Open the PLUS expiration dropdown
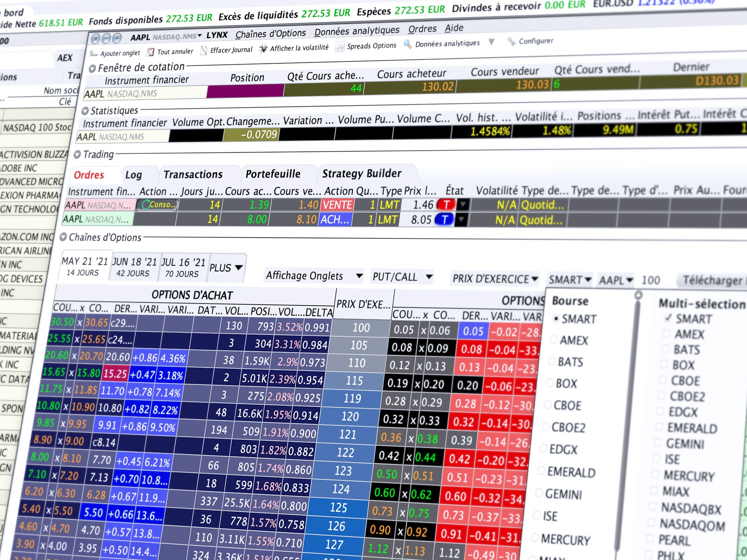The width and height of the screenshot is (747, 560). (226, 268)
